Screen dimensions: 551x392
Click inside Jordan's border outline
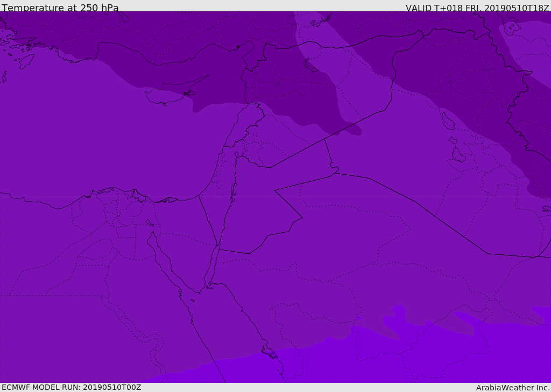pyautogui.click(x=253, y=204)
